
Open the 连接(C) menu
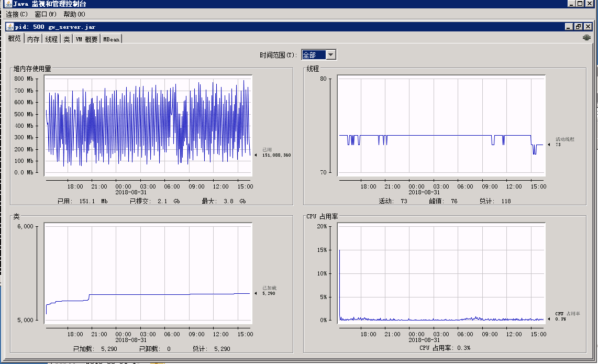pos(17,14)
